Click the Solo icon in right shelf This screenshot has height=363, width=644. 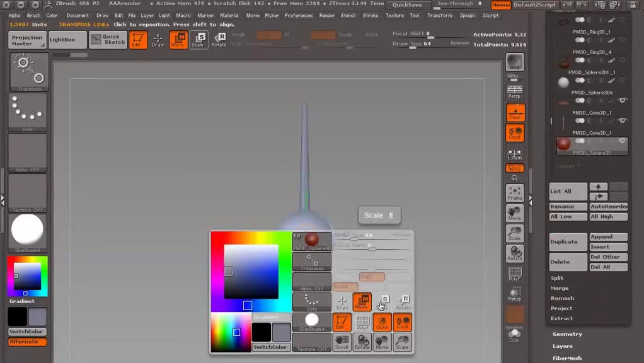coord(515,334)
